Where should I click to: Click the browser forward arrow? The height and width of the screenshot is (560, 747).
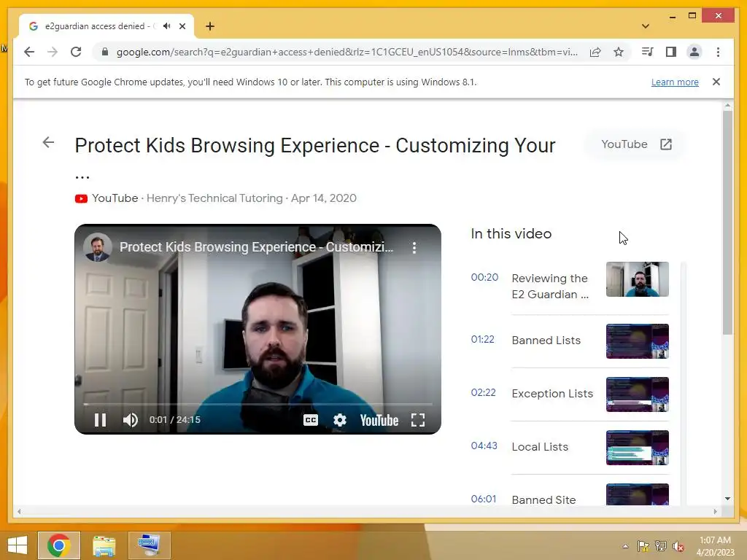[53, 52]
